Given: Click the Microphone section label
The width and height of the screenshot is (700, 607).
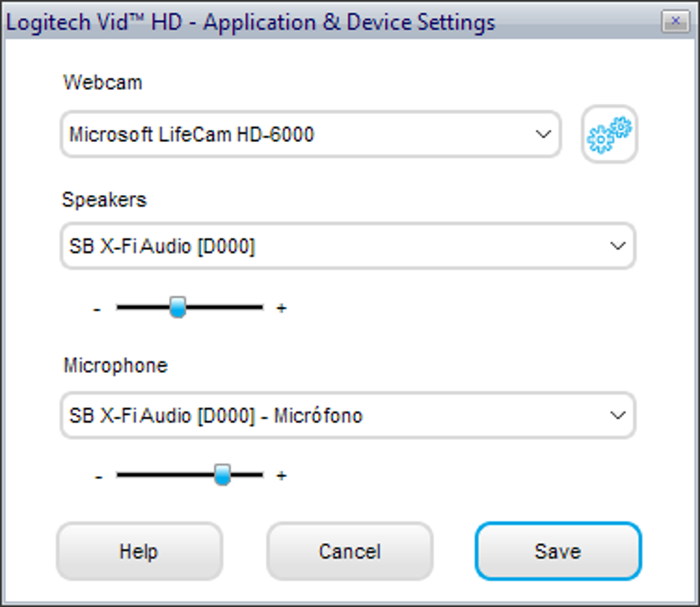Looking at the screenshot, I should click(x=115, y=365).
